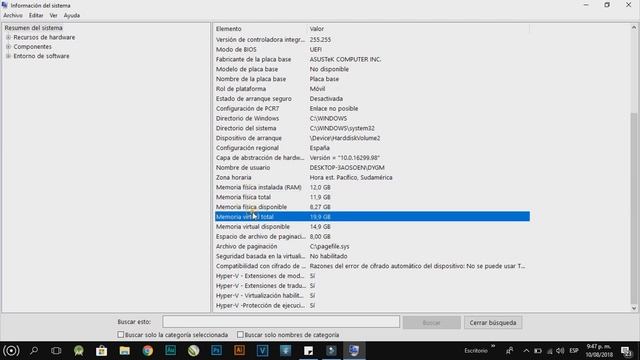640x360 pixels.
Task: Select Memoria física total row
Action: 372,197
